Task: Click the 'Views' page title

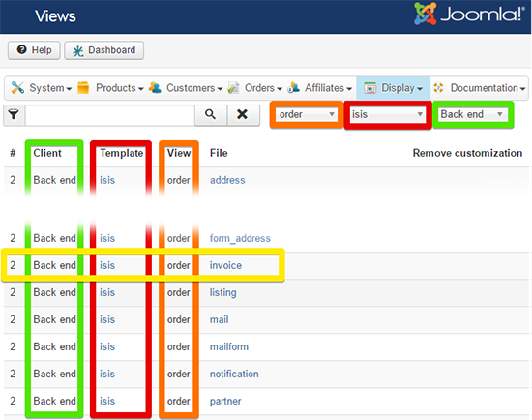Action: pyautogui.click(x=55, y=15)
